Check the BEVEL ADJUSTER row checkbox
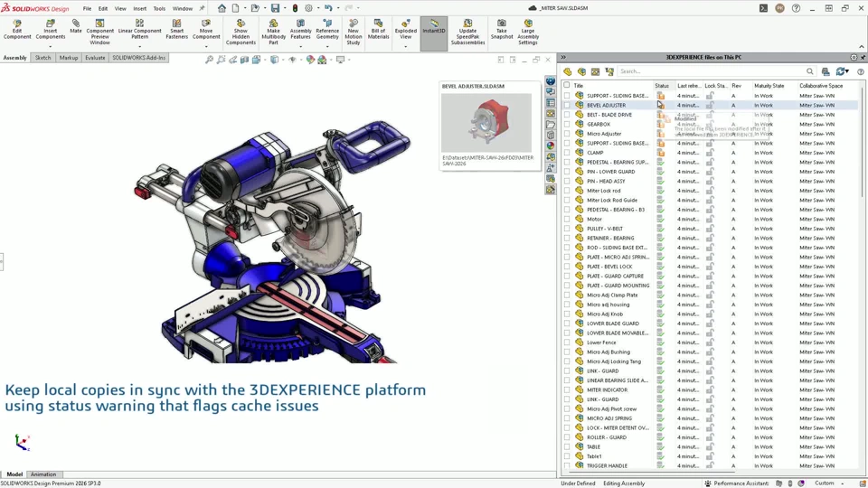868x488 pixels. click(566, 105)
